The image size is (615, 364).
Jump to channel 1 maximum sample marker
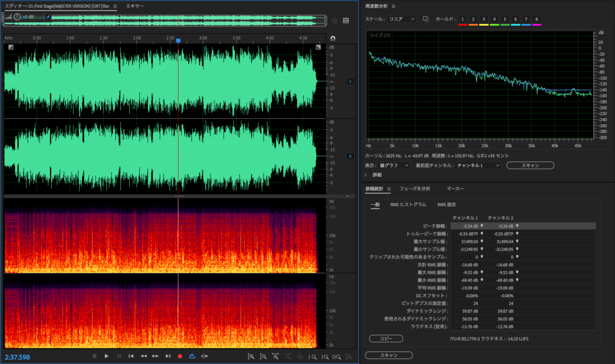click(482, 241)
